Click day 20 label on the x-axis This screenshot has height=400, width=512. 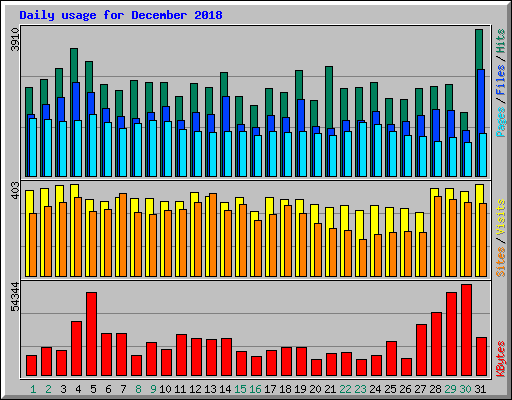tap(315, 389)
